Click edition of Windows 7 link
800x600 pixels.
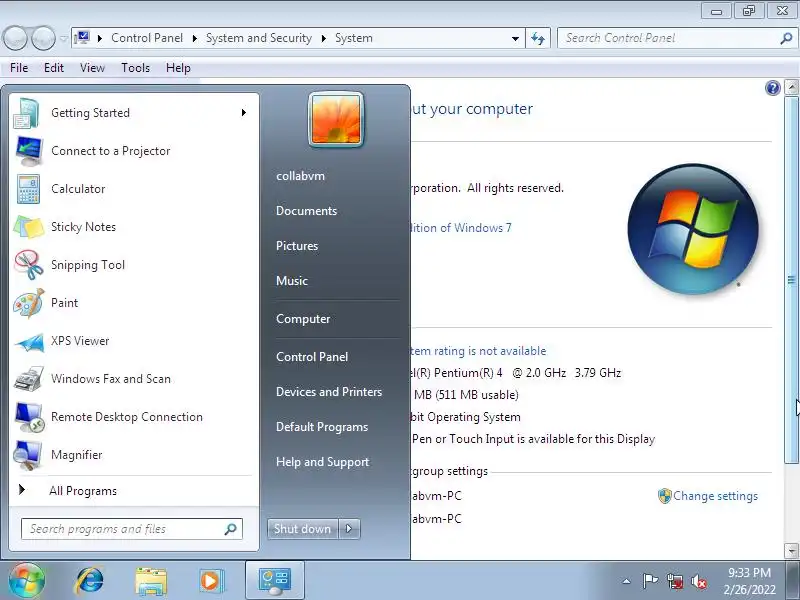pyautogui.click(x=461, y=228)
